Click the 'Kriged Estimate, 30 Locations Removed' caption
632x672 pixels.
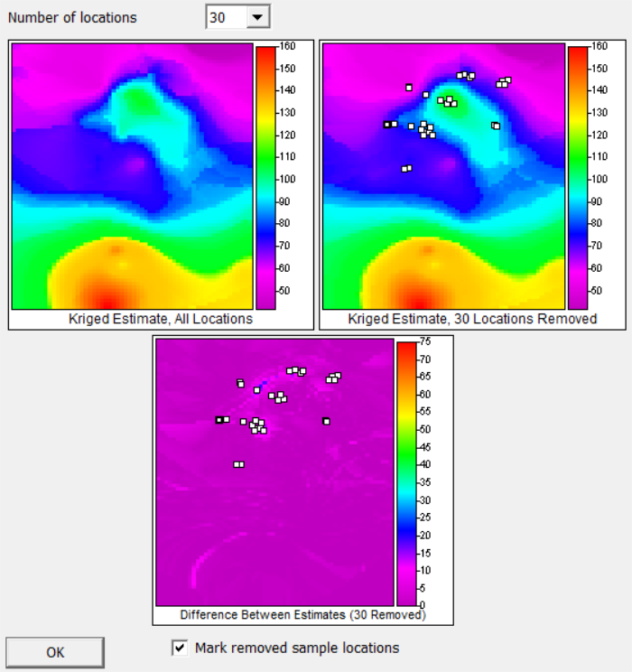pyautogui.click(x=472, y=319)
